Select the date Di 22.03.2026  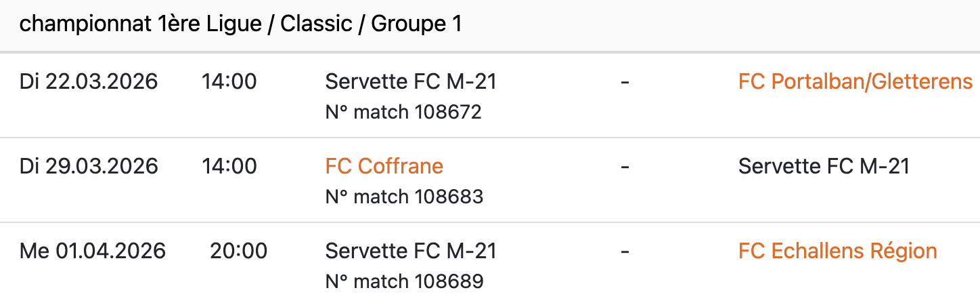click(x=89, y=82)
